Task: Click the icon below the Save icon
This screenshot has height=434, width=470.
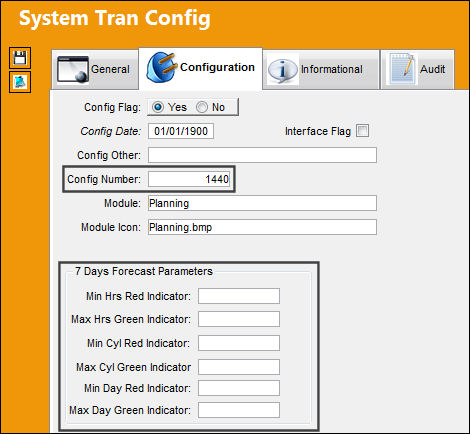Action: [x=20, y=82]
